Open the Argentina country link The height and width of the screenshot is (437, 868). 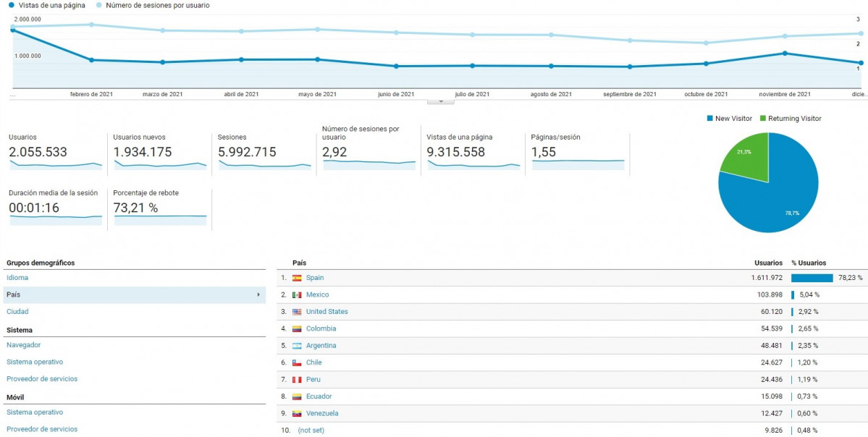pyautogui.click(x=321, y=346)
